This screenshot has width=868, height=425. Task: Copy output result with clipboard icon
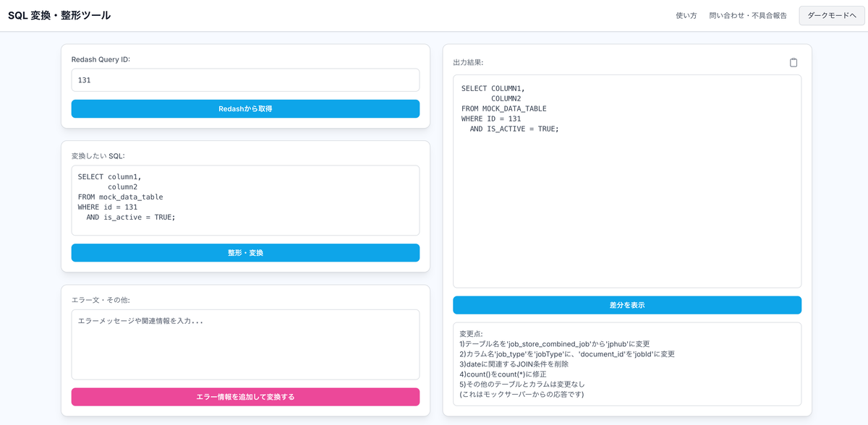pyautogui.click(x=793, y=62)
